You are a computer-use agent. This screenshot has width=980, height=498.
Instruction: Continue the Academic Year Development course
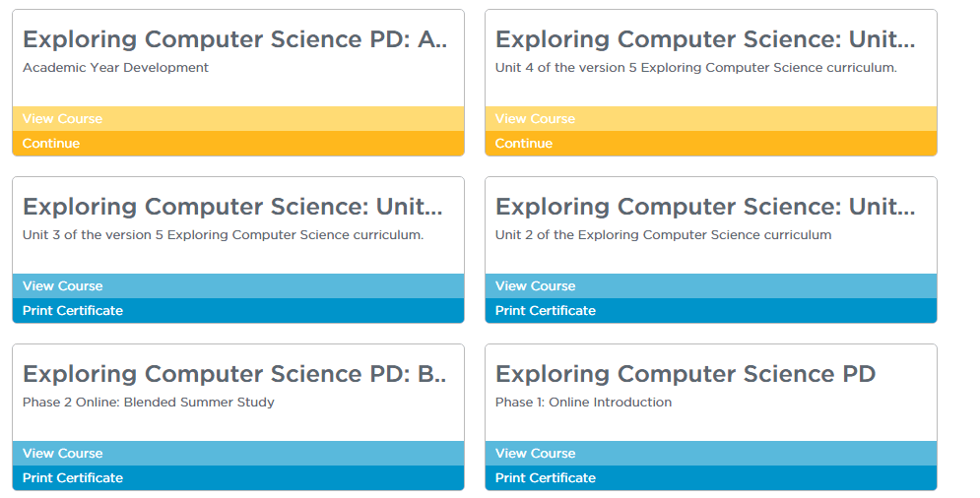click(51, 144)
